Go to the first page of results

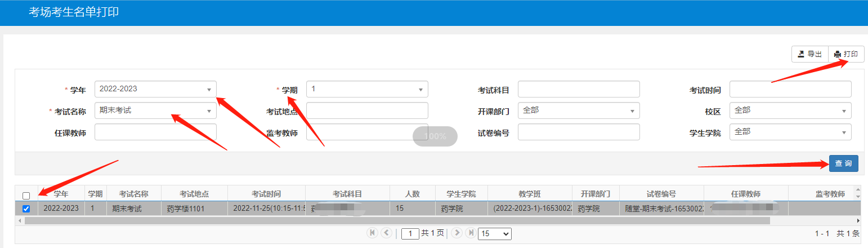coord(372,233)
